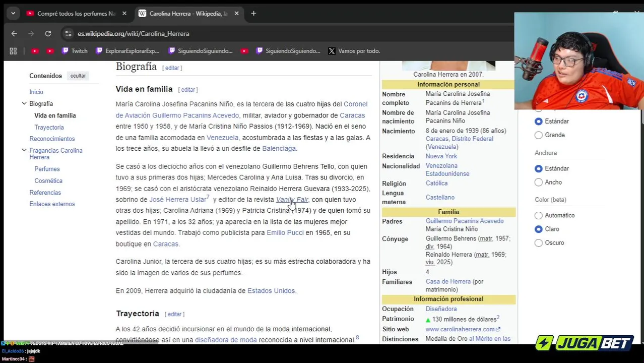Open Cosmética subsection in contents

click(48, 180)
